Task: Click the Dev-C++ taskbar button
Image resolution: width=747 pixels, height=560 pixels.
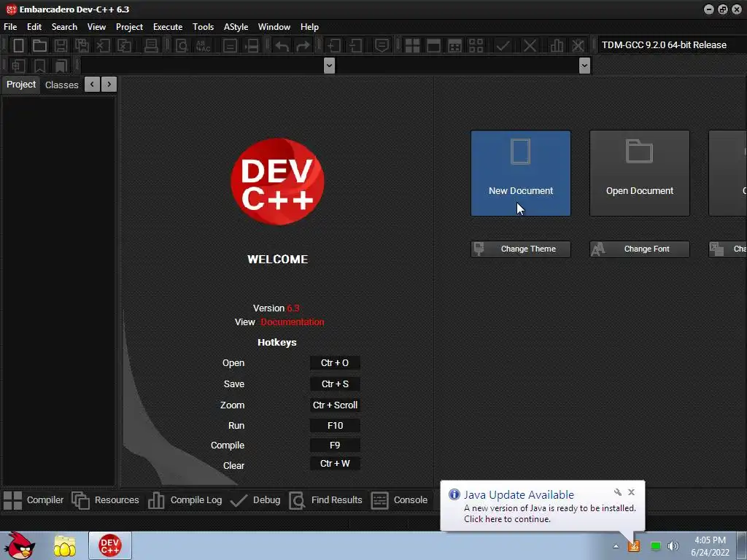Action: [110, 545]
